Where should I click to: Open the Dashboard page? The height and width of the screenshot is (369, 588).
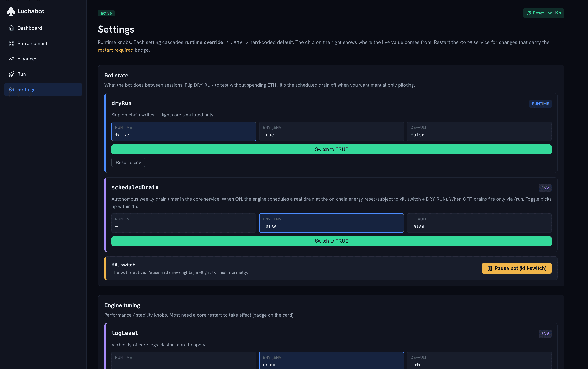point(43,28)
